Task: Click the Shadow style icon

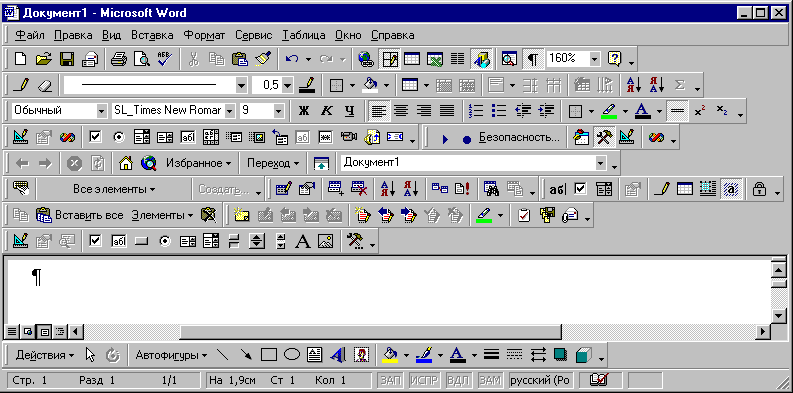Action: click(560, 355)
